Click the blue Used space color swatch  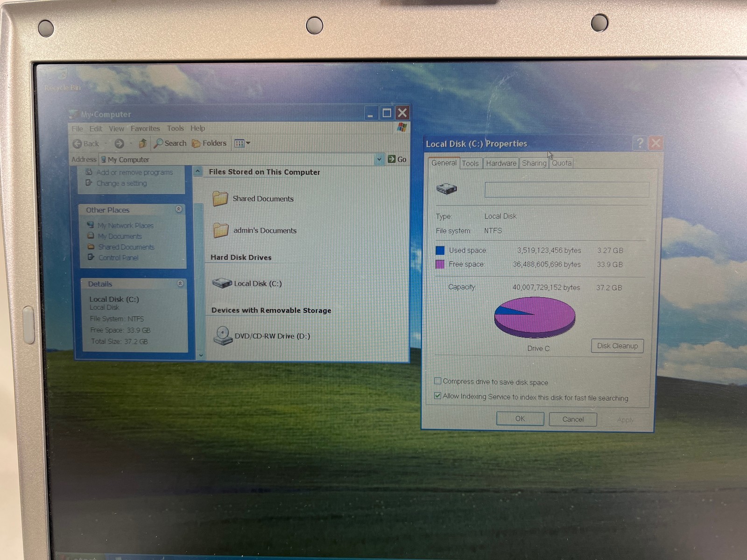pos(440,251)
